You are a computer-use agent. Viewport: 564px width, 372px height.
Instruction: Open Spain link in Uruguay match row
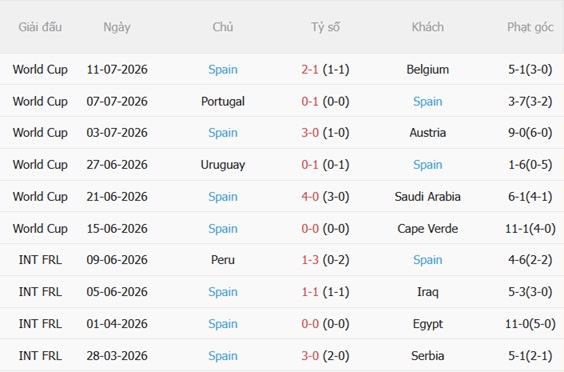(427, 165)
